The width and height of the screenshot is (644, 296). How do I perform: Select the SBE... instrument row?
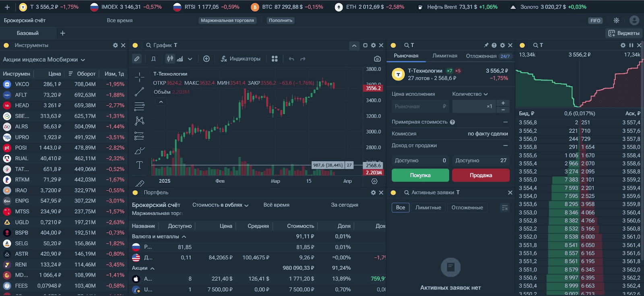[64, 116]
